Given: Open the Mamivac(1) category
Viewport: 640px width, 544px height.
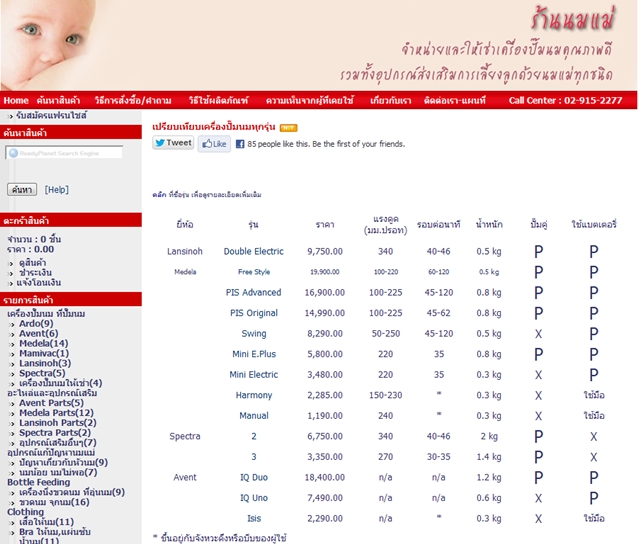Looking at the screenshot, I should click(44, 353).
